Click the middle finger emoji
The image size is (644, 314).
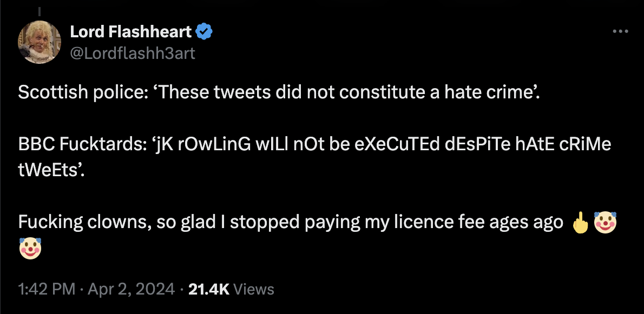pos(579,222)
